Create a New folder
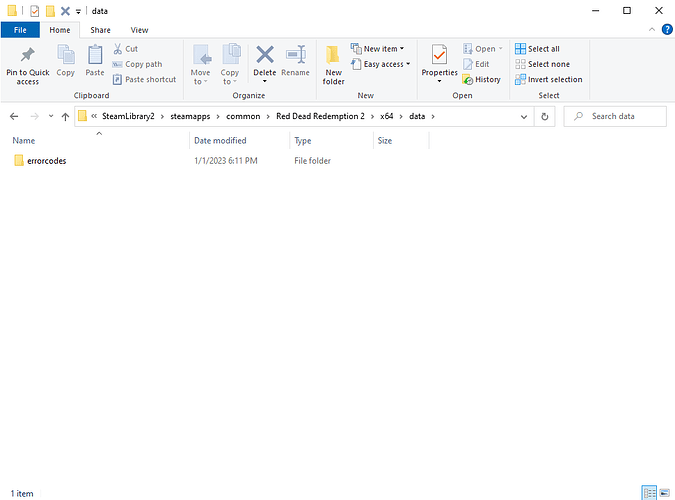 point(333,65)
